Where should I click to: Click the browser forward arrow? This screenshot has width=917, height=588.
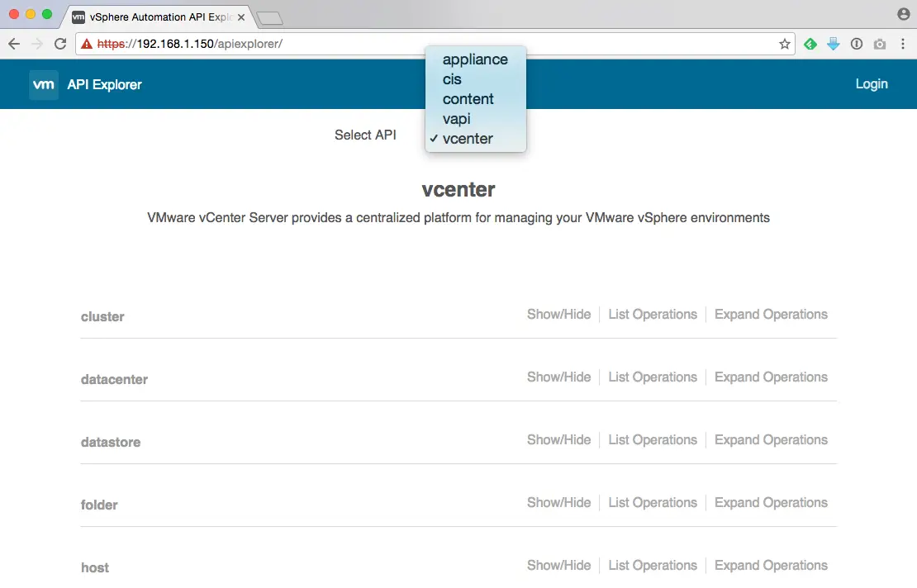pyautogui.click(x=37, y=44)
